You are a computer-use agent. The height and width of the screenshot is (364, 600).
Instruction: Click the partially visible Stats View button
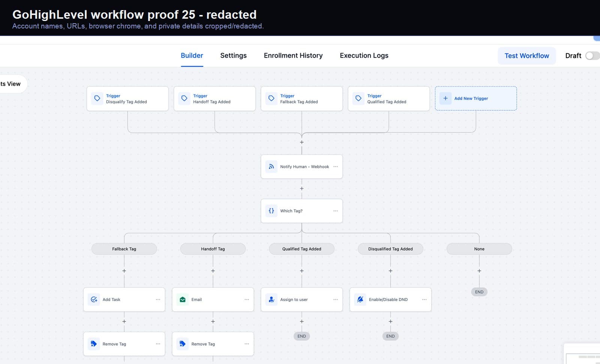[x=13, y=84]
